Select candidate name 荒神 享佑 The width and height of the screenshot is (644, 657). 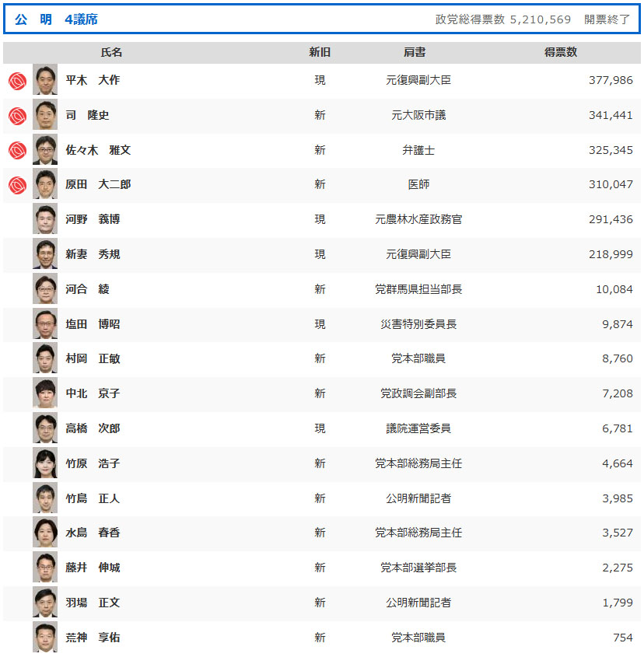(x=93, y=638)
